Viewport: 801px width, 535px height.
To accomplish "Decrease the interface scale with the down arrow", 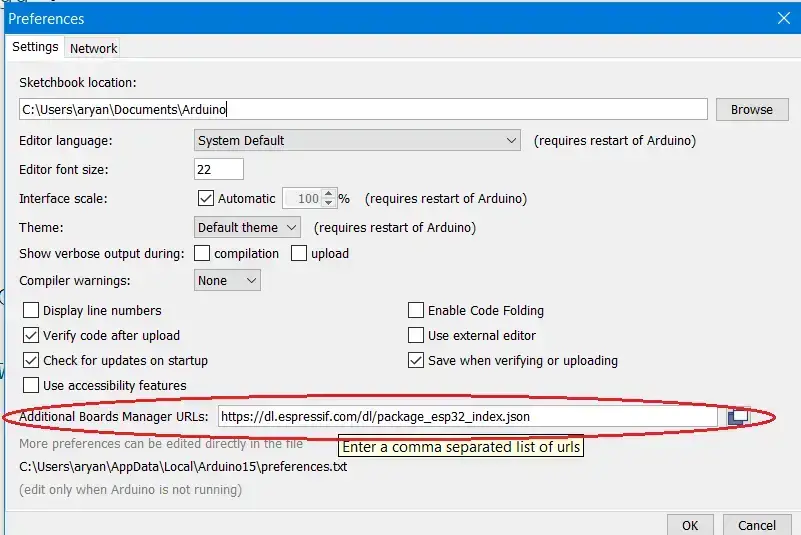I will (x=328, y=203).
